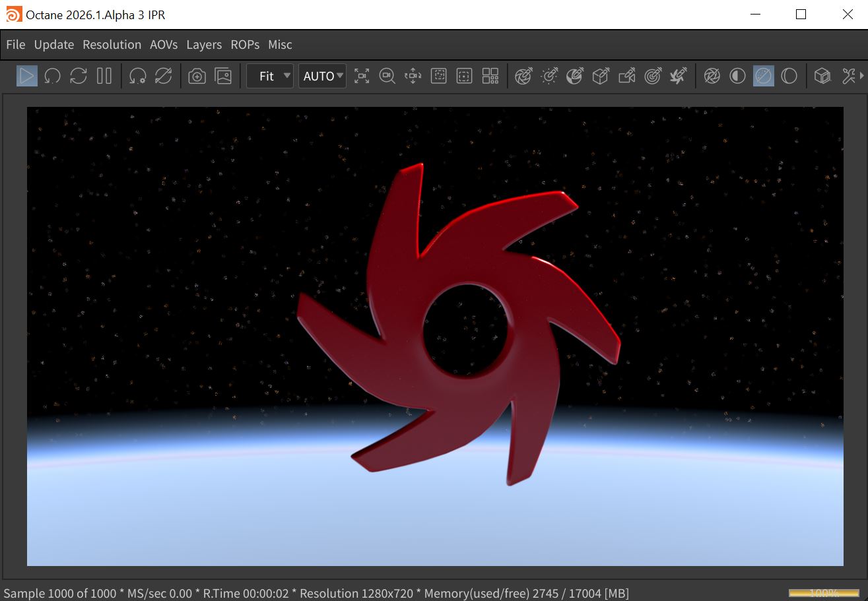Open the Resolution menu
This screenshot has width=868, height=601.
click(x=112, y=45)
